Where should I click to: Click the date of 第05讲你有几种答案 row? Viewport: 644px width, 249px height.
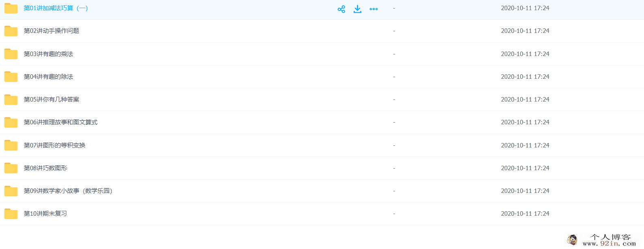525,100
